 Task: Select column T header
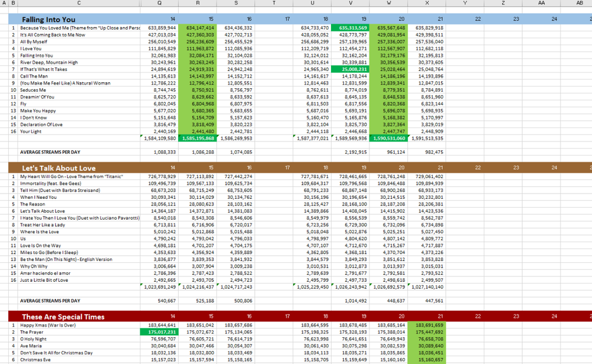tap(274, 3)
